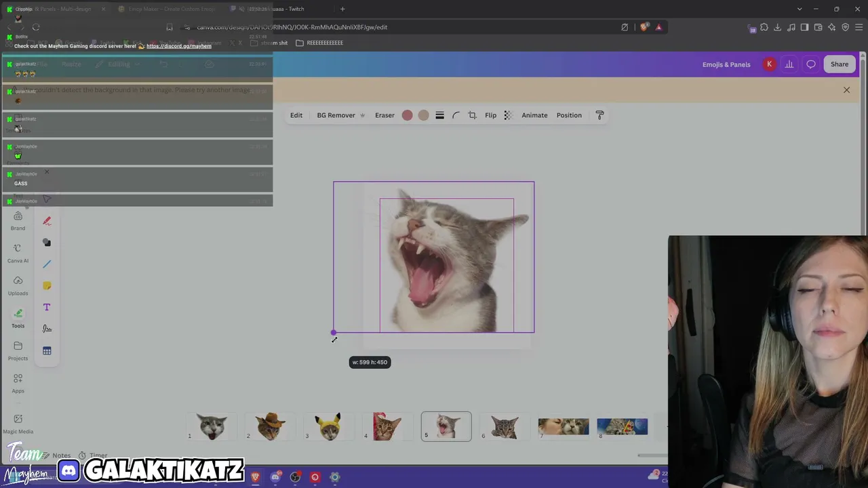Select page 5 yawning cat thumbnail
The width and height of the screenshot is (868, 488).
point(446,426)
